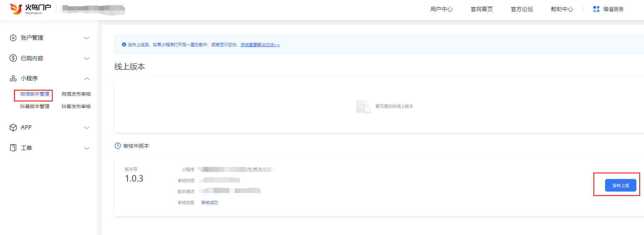The image size is (644, 235).
Task: Click the 已购内容 dollar coin icon
Action: click(x=13, y=58)
